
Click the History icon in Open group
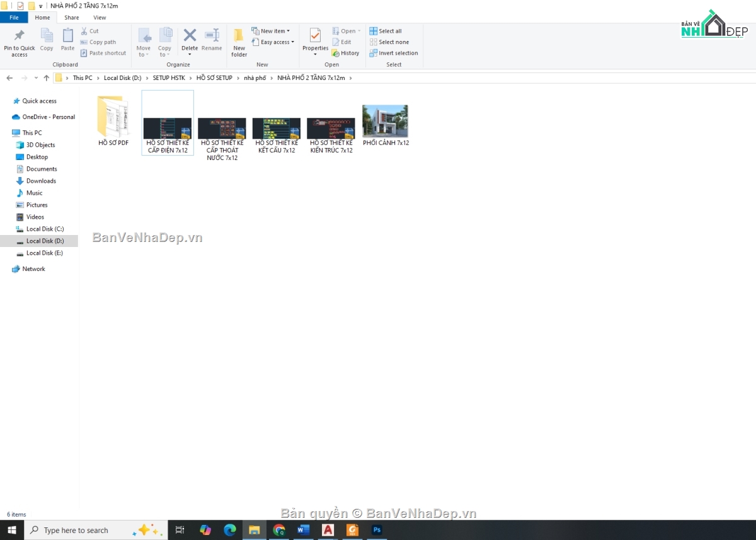point(346,54)
